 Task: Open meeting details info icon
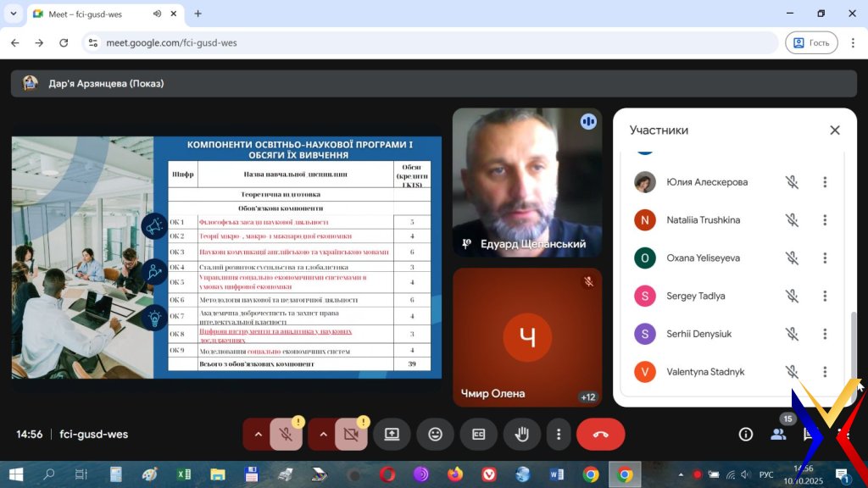point(746,435)
